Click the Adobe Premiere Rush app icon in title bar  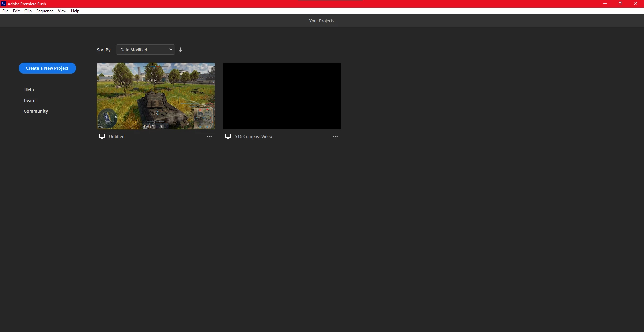(x=3, y=4)
